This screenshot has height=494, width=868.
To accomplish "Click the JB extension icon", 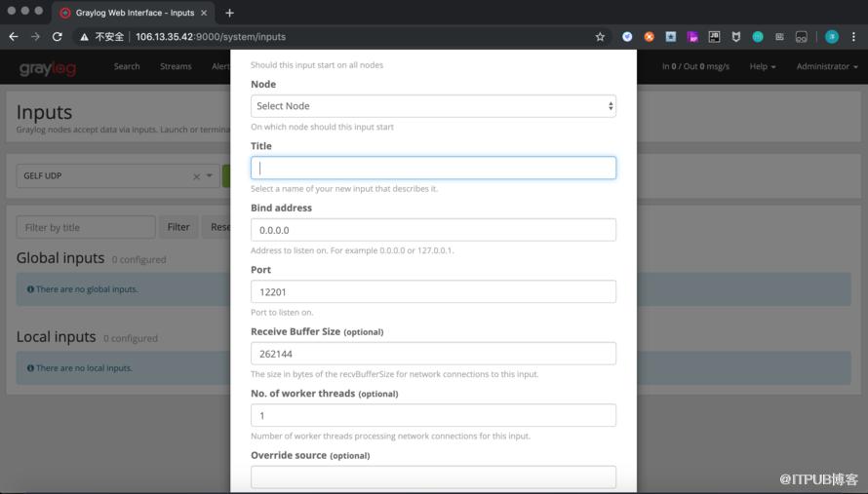I will pos(714,36).
